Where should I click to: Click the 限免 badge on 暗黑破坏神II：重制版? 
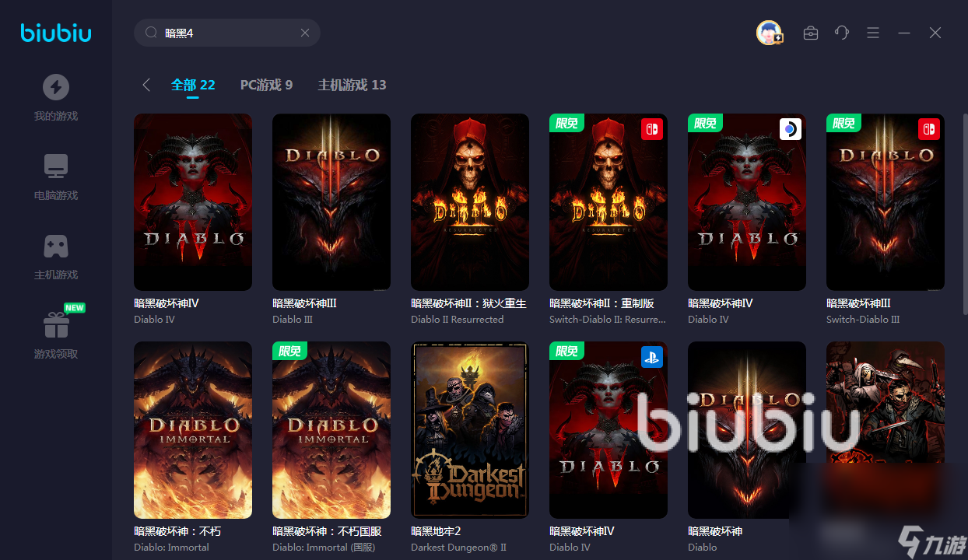point(566,123)
